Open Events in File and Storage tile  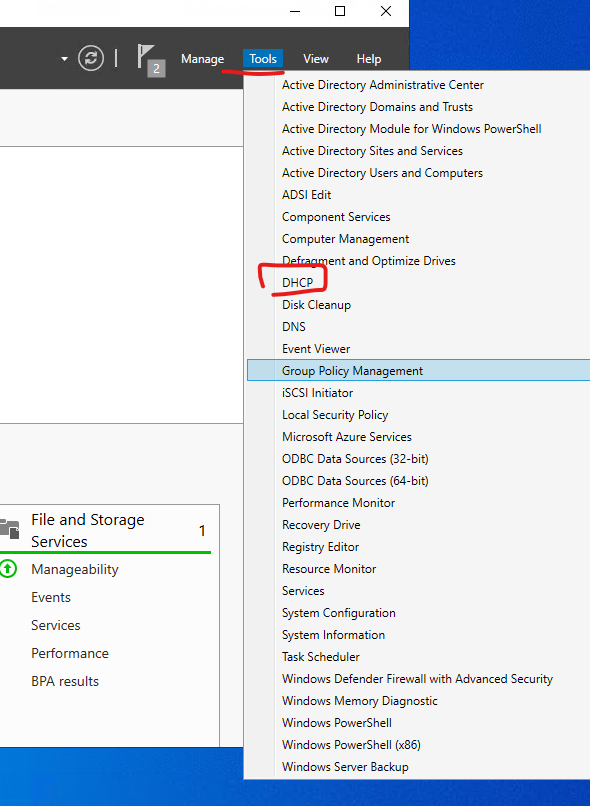tap(51, 597)
